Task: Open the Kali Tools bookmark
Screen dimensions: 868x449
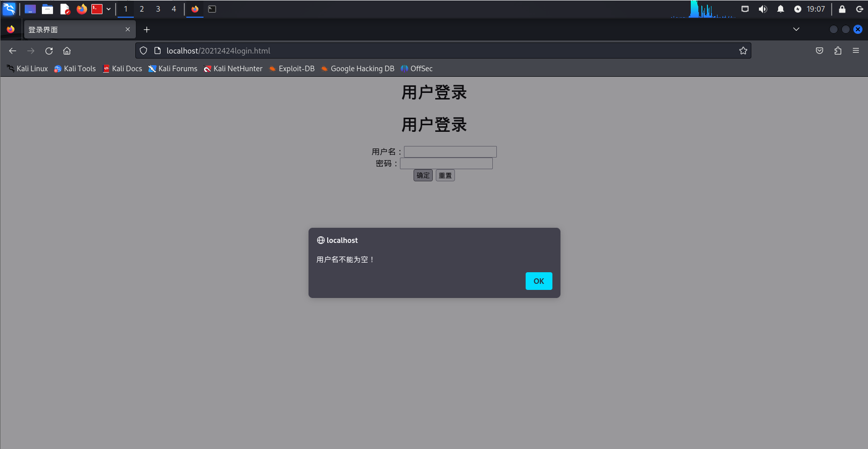Action: click(75, 69)
